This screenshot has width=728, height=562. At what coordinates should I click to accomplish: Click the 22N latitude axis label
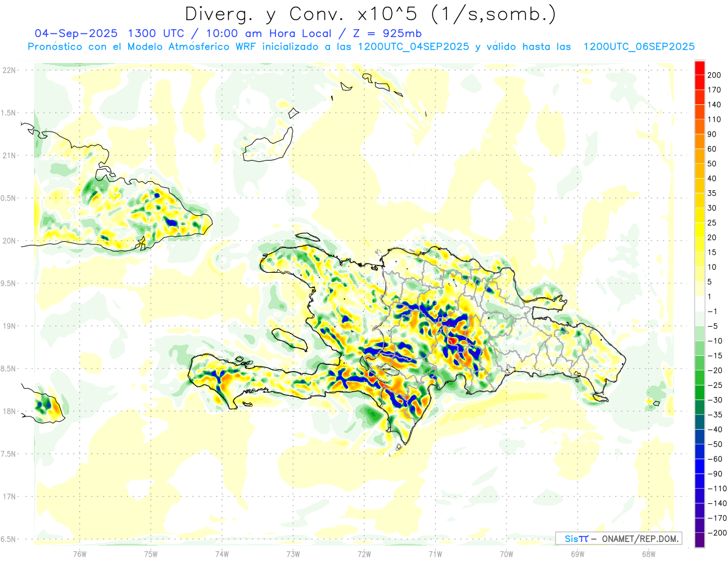[x=8, y=70]
